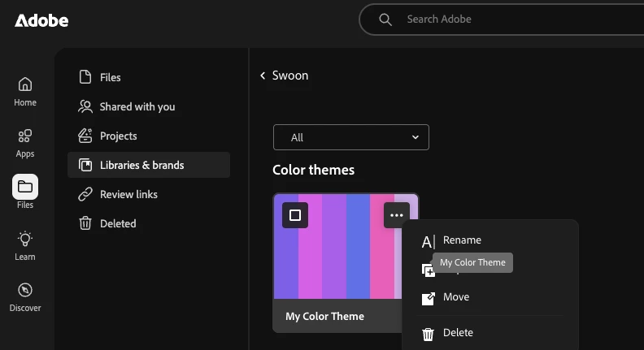Click the chain link icon beside Review links
The image size is (644, 350).
click(x=85, y=194)
